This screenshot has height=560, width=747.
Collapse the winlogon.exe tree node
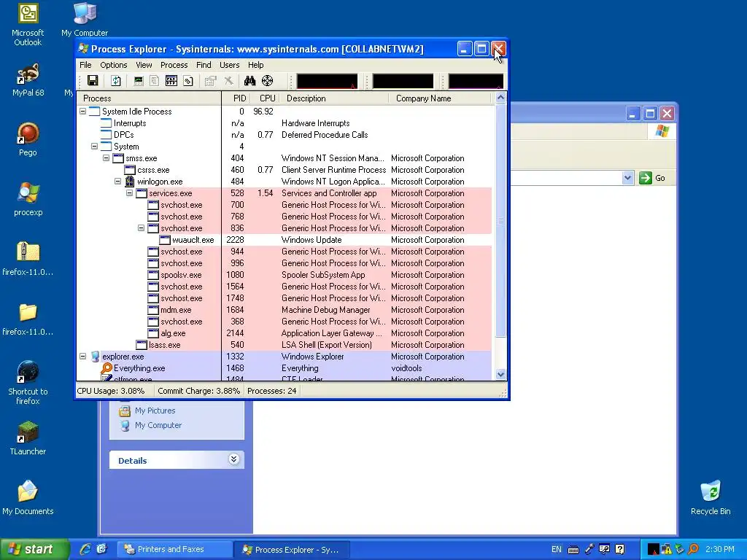click(x=117, y=182)
